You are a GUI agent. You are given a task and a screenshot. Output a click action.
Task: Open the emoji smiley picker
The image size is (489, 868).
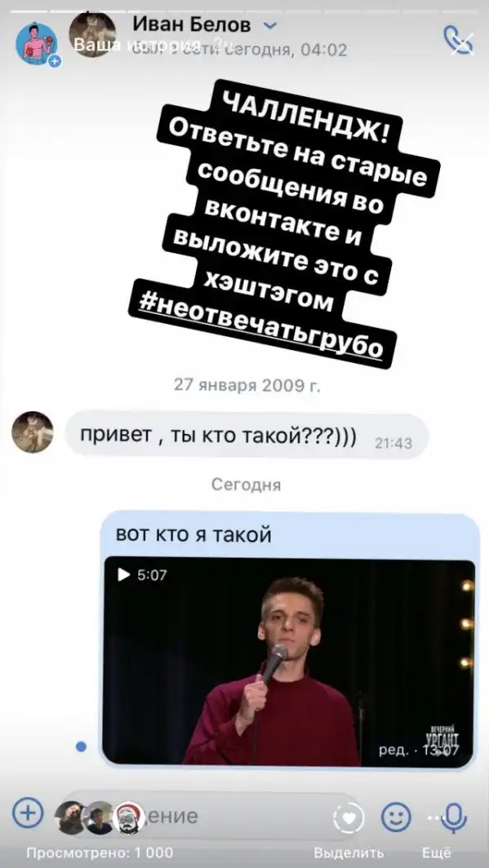pos(397,817)
